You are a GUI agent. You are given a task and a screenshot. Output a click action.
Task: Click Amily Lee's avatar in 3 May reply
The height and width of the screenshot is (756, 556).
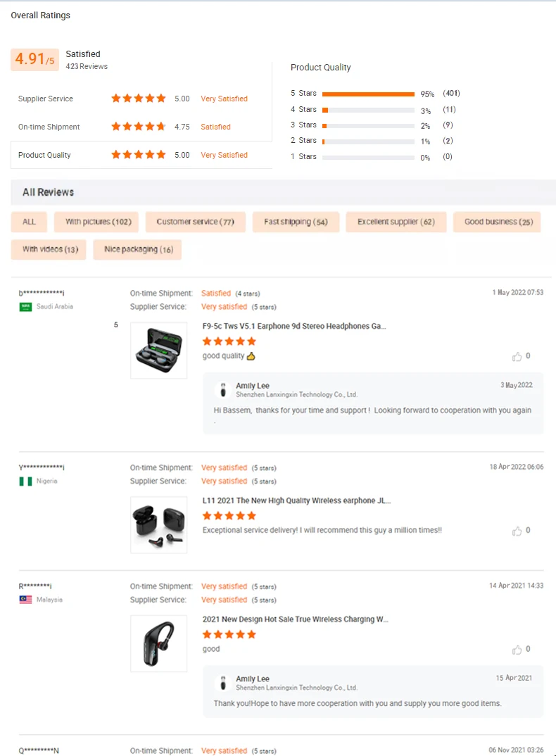[x=223, y=390]
